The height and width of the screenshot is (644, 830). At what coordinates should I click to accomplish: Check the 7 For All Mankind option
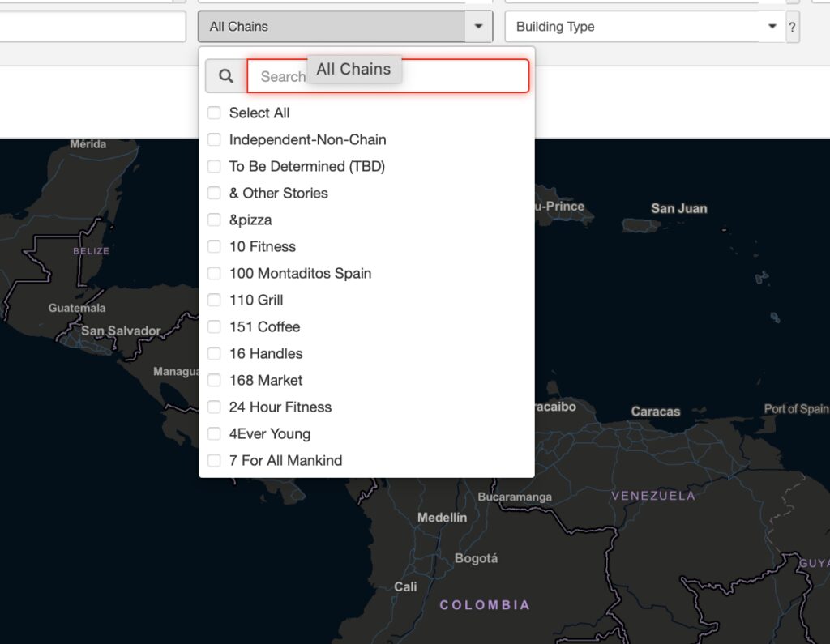pyautogui.click(x=215, y=460)
